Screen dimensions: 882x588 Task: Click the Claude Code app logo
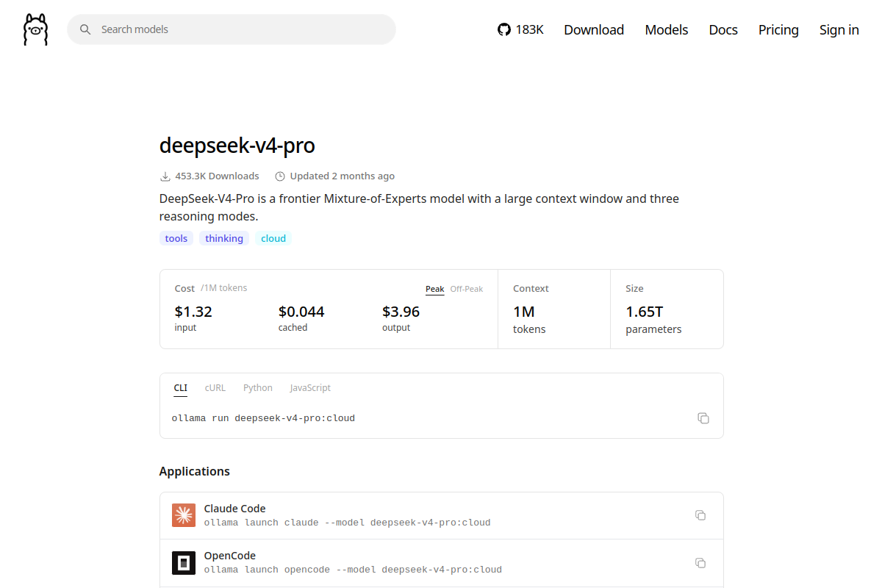tap(184, 515)
